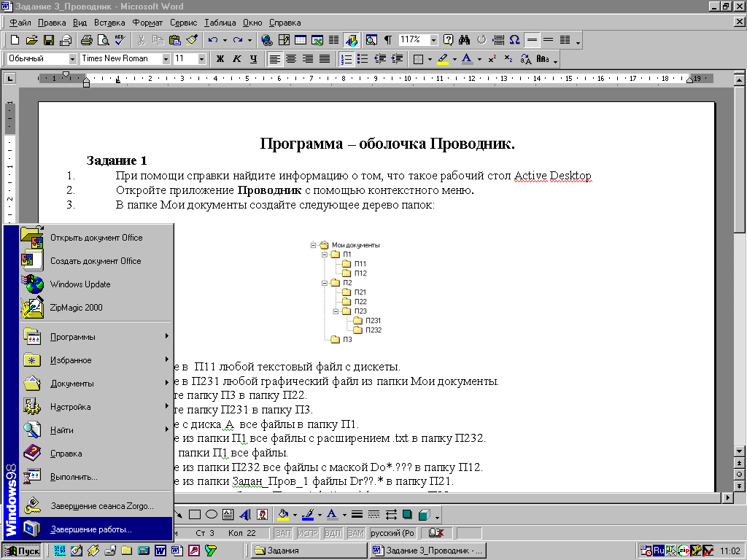Increase indent in the formatting toolbar

pyautogui.click(x=397, y=58)
